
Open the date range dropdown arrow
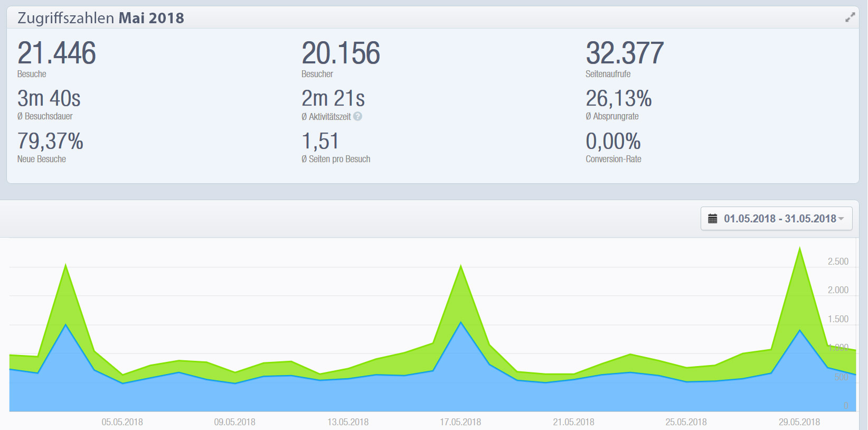point(841,219)
